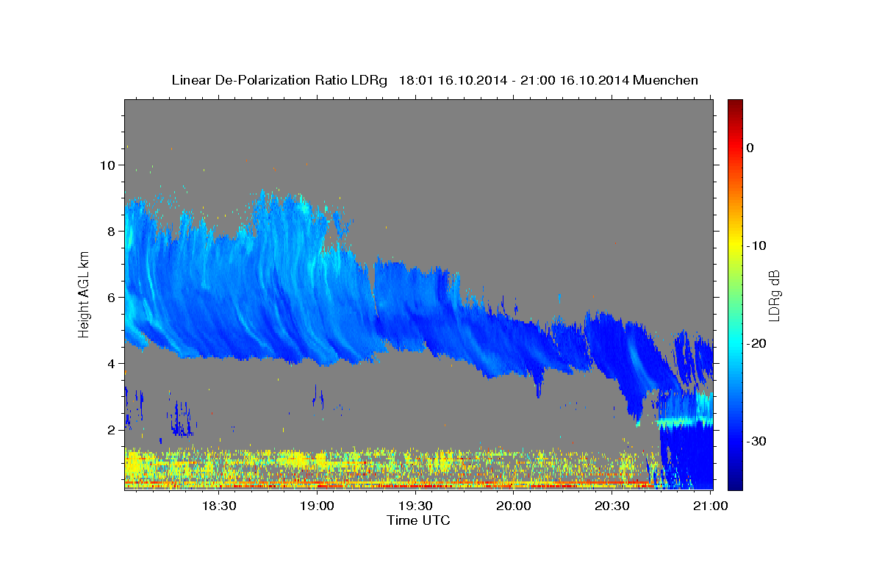Click the end date '21:00 16.10.2014' in title

coord(575,80)
